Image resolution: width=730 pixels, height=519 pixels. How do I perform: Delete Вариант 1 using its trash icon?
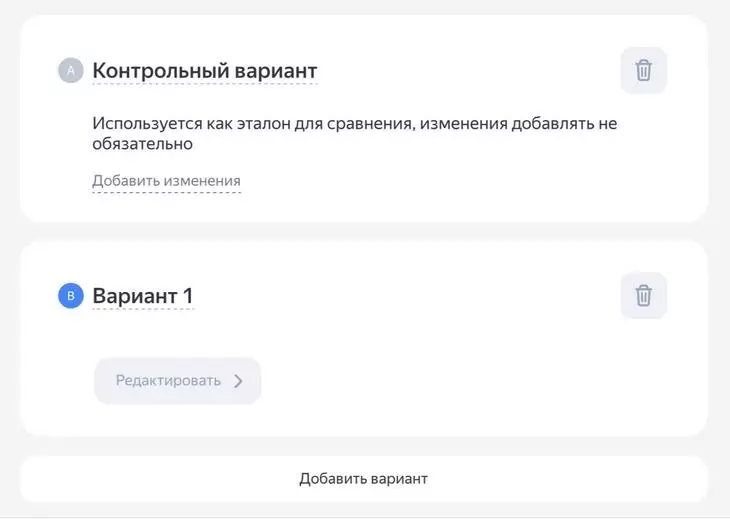click(x=643, y=296)
